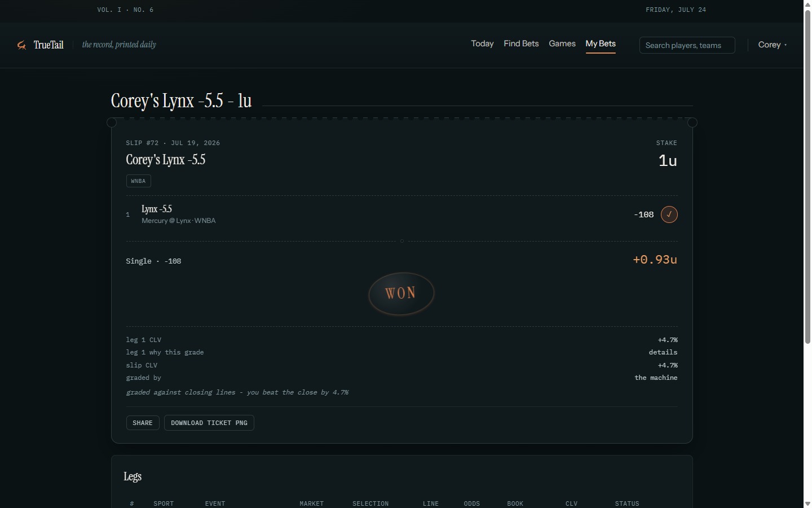Click the ODDS column header
This screenshot has height=508, width=812.
coord(472,503)
